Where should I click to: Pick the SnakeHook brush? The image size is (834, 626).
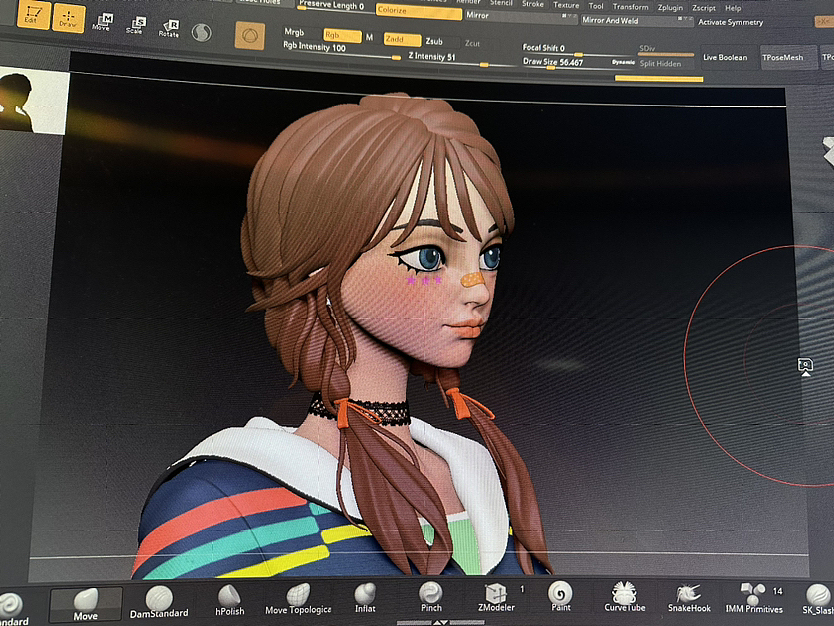[x=689, y=598]
